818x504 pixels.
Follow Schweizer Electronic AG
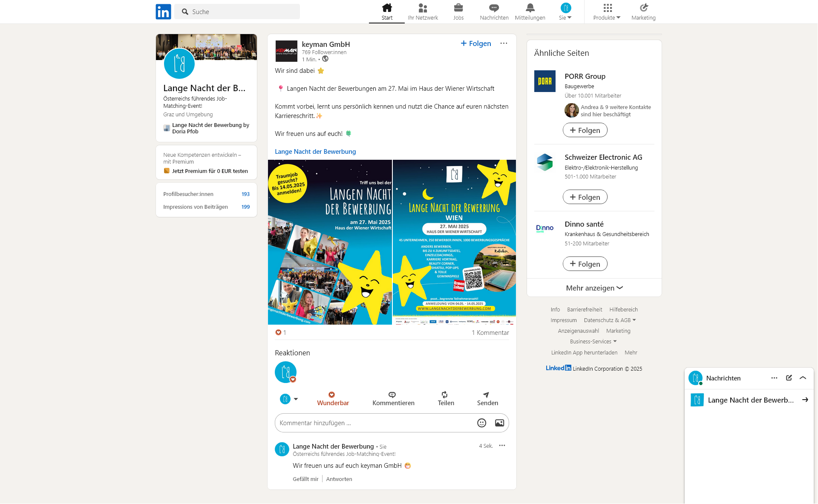[585, 197]
